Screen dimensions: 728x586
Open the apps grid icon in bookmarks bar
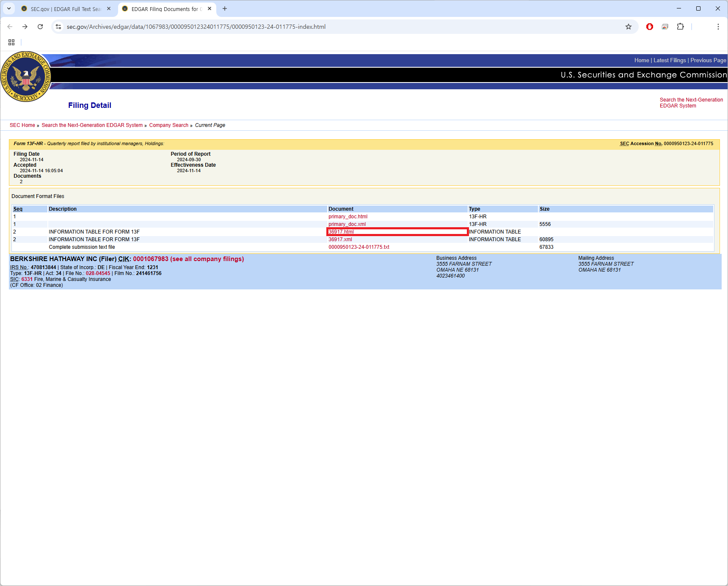[x=11, y=42]
